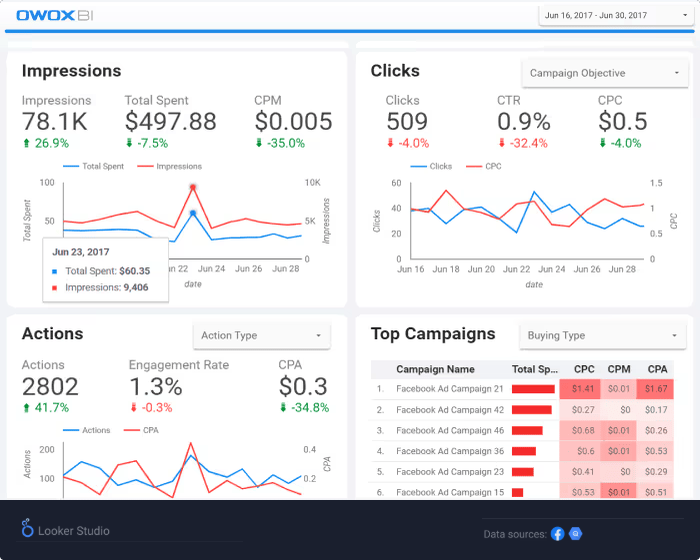Click the $497.88 Total Spent value

point(171,121)
